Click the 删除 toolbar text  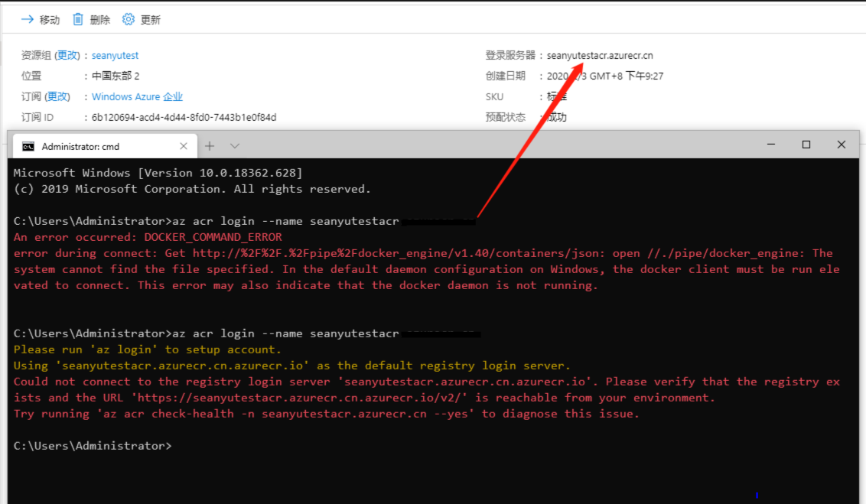pos(100,20)
